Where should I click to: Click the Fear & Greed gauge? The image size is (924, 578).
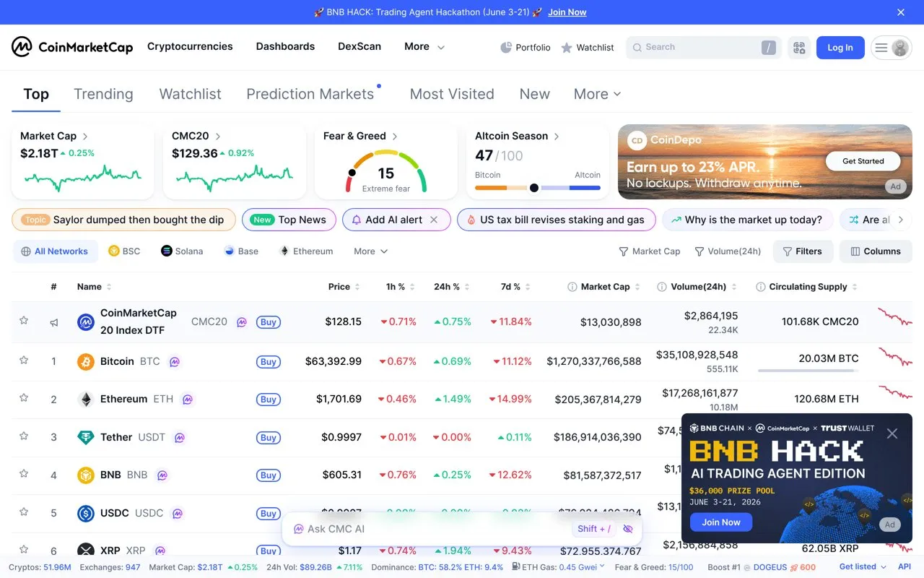[x=386, y=171]
